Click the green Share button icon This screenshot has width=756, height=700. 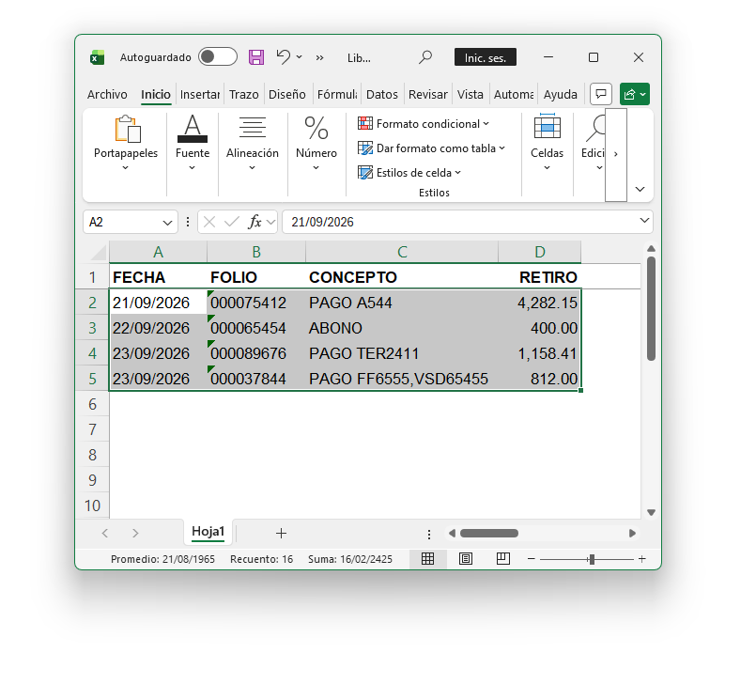(x=635, y=94)
